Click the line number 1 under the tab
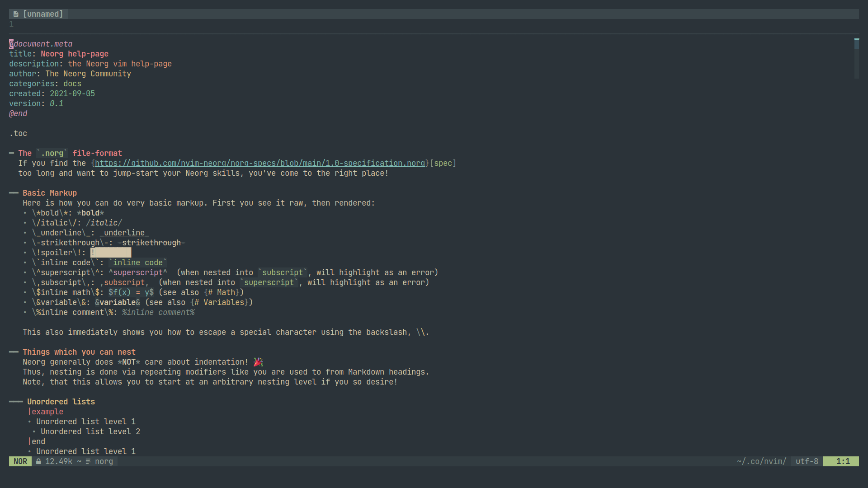This screenshot has width=868, height=488. (11, 24)
